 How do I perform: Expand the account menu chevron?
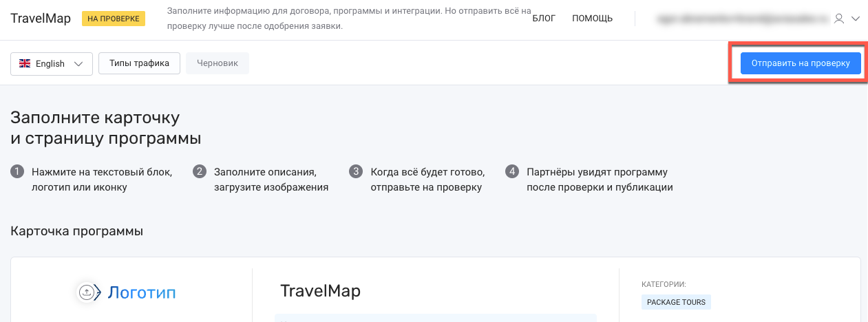coord(856,19)
